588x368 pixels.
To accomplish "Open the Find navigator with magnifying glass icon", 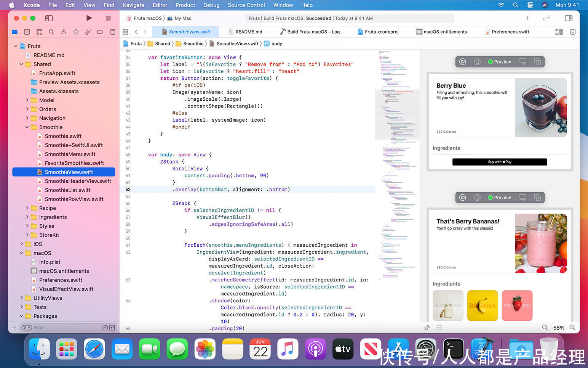I will click(x=51, y=32).
